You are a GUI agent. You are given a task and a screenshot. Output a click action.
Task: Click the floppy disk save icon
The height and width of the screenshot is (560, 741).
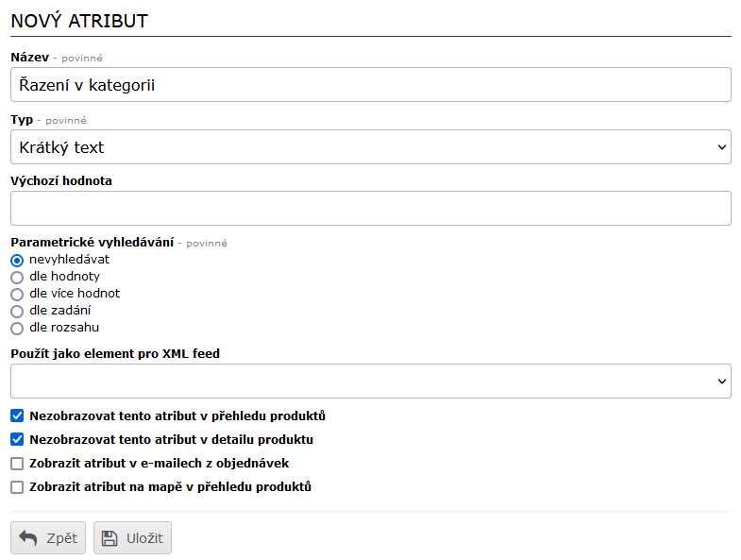click(109, 538)
